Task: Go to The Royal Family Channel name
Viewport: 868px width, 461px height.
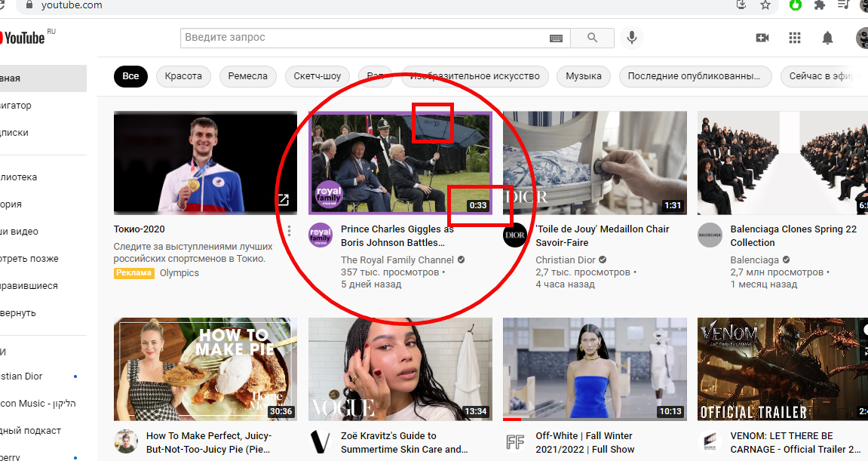Action: tap(397, 260)
